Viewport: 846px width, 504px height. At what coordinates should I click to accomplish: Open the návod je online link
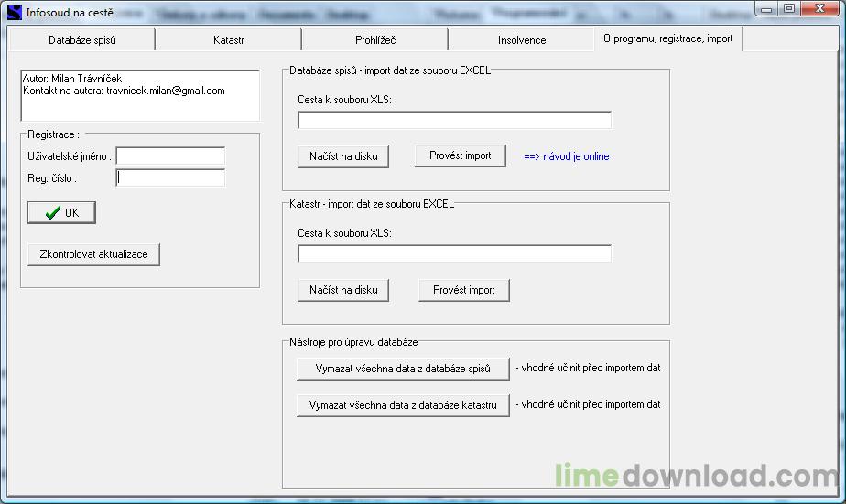566,156
